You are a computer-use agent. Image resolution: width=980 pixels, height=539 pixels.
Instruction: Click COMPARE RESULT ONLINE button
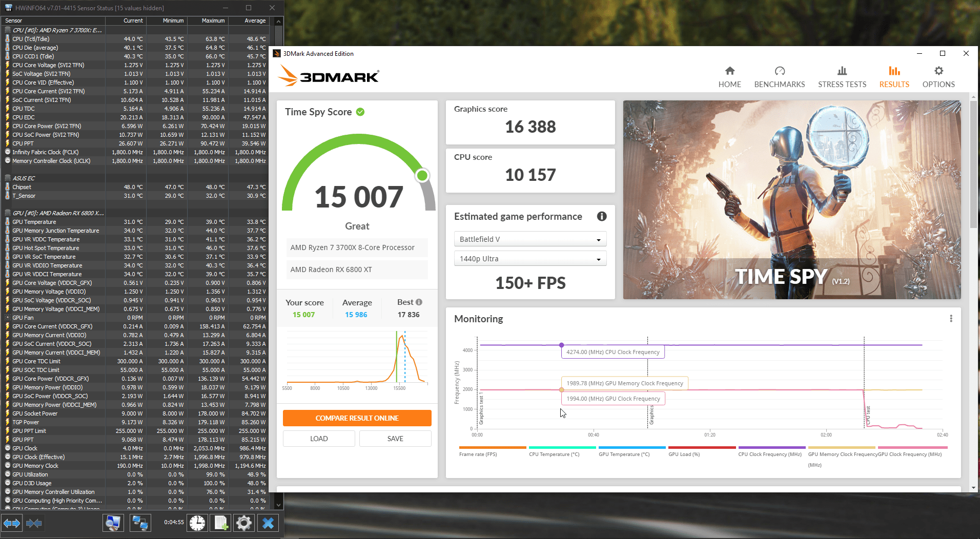click(357, 418)
